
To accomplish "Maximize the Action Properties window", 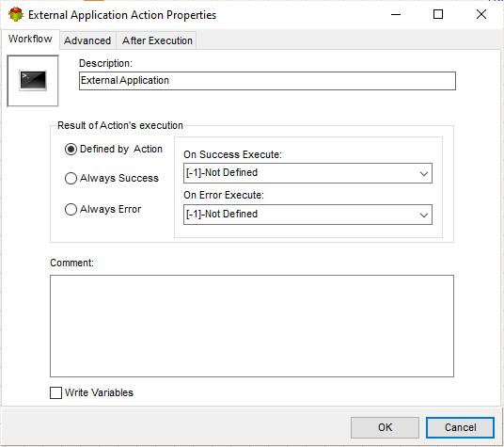I will point(438,14).
